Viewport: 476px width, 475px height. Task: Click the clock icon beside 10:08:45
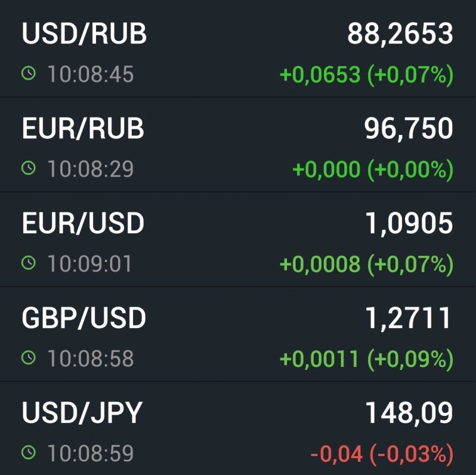(28, 75)
